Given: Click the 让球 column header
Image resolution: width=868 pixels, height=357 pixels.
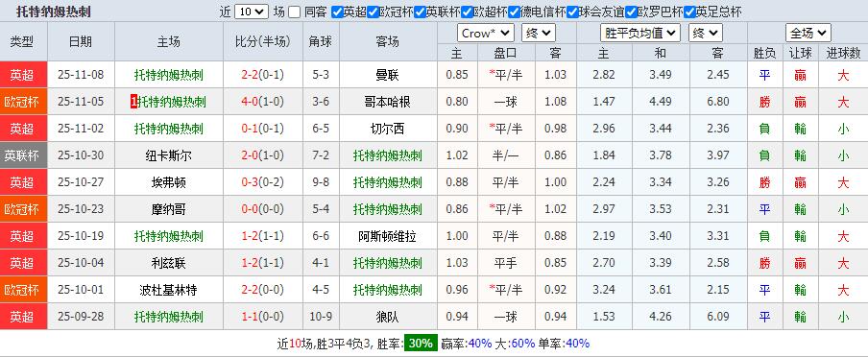Looking at the screenshot, I should tap(801, 53).
